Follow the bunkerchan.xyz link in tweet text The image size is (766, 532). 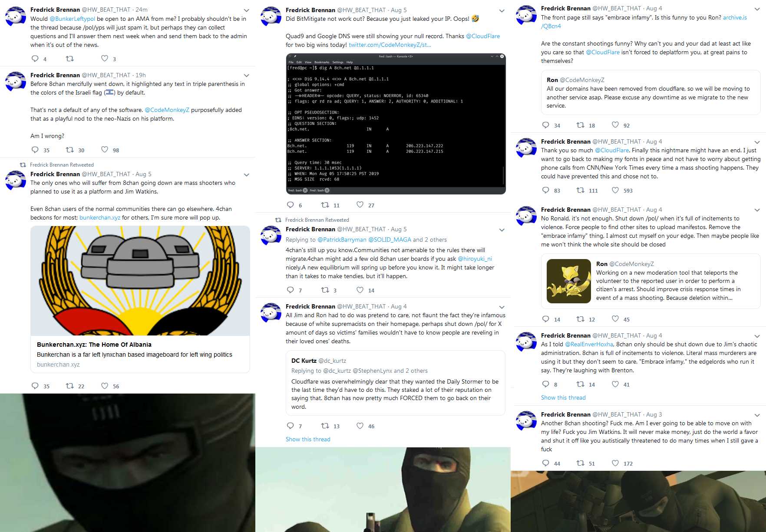tap(100, 217)
